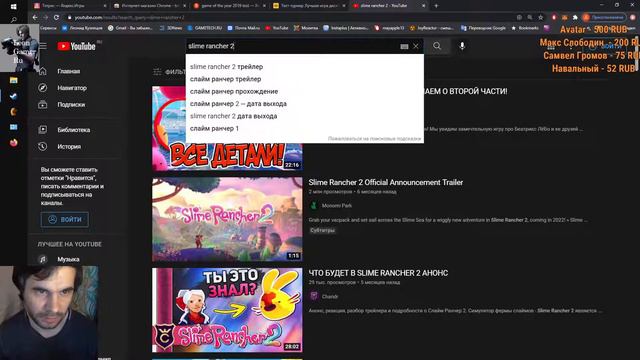Open the Windows Start menu
The width and height of the screenshot is (640, 360).
[x=13, y=6]
